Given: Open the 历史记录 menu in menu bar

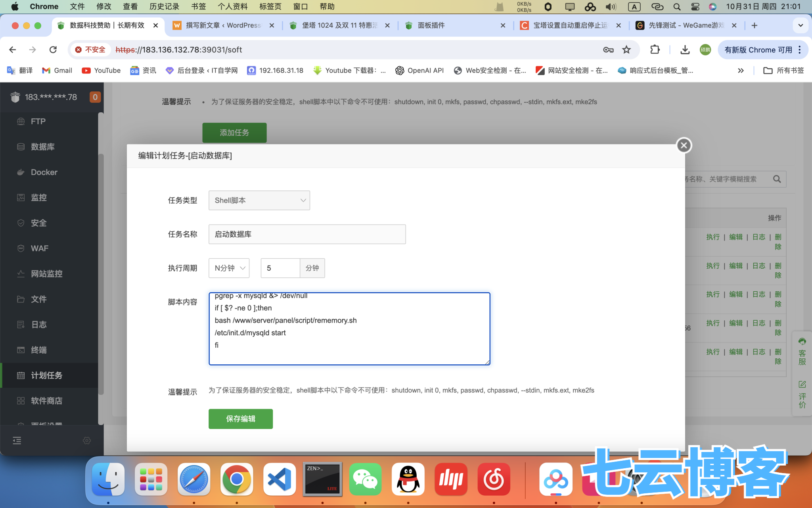Looking at the screenshot, I should click(164, 6).
